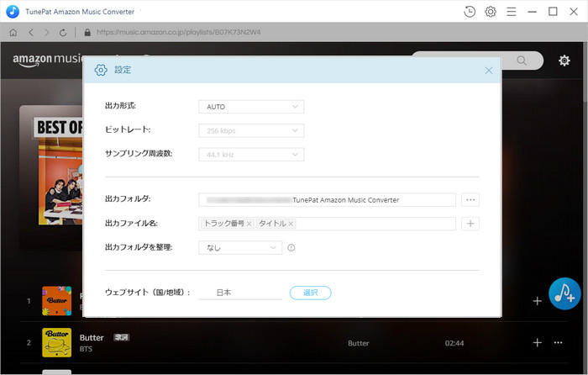Click Butter album name in track 2
588x375 pixels.
point(358,343)
